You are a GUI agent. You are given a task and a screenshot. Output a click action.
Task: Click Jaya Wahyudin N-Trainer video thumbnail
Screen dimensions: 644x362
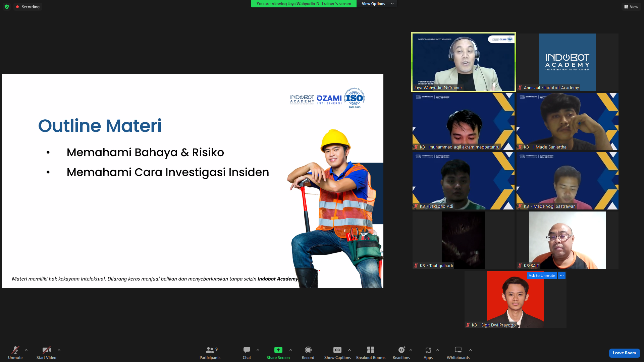[x=463, y=61]
